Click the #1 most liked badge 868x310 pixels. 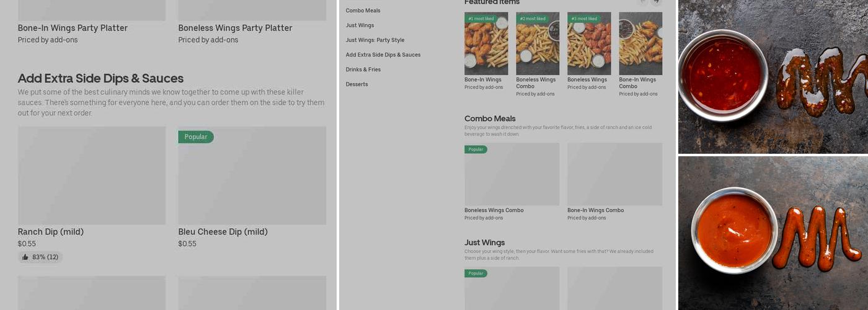pyautogui.click(x=481, y=19)
